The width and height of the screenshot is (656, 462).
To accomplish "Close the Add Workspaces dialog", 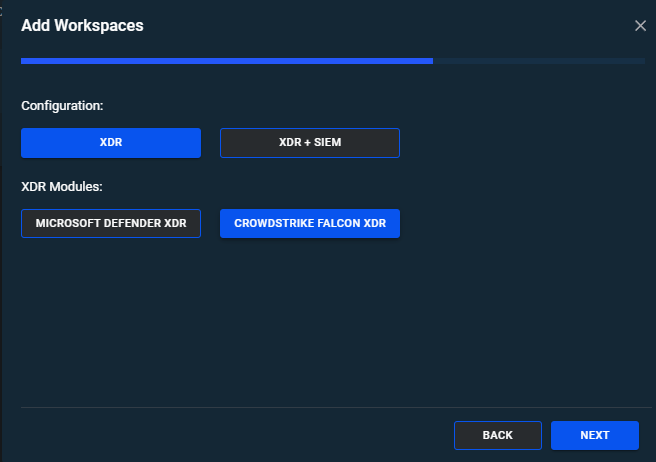I will coord(640,25).
